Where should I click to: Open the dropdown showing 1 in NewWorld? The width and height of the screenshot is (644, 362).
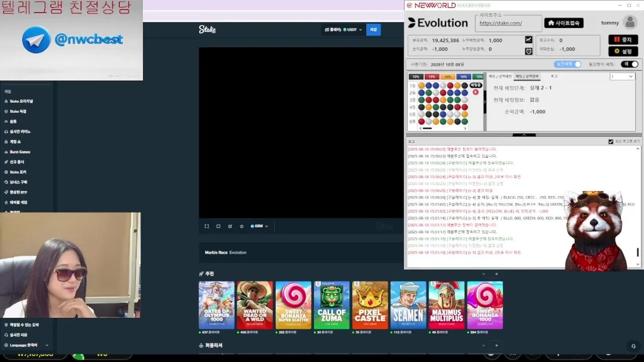click(x=622, y=76)
